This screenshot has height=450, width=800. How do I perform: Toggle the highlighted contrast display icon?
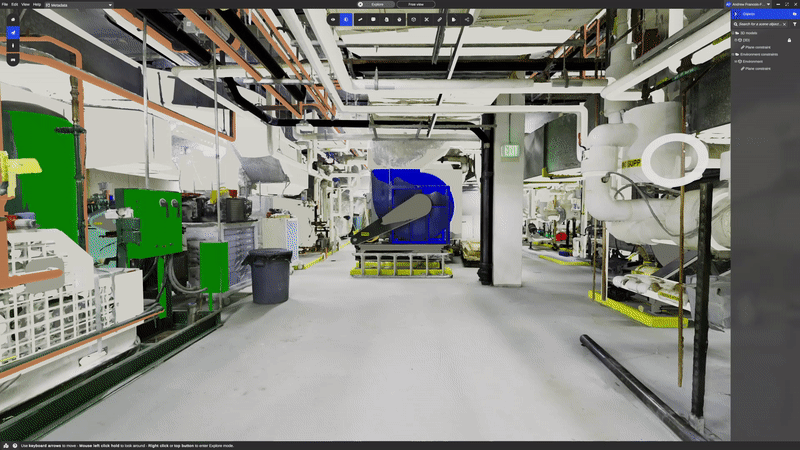(346, 19)
